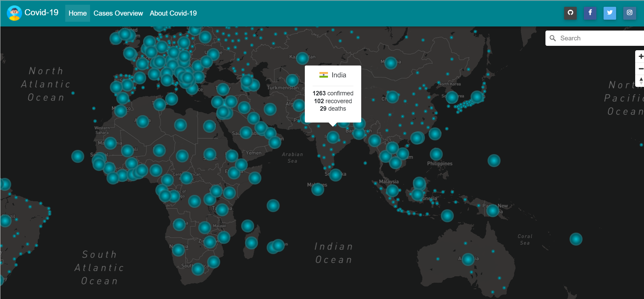Select the Maldives case marker
Viewport: 644px width, 299px height.
coord(318,189)
